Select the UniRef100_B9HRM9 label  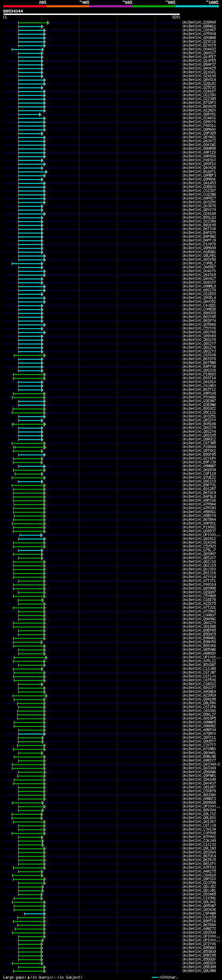click(x=199, y=149)
